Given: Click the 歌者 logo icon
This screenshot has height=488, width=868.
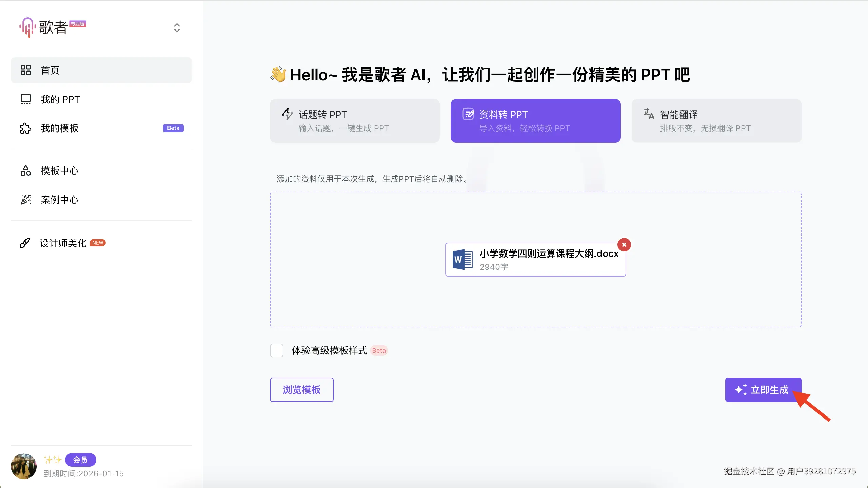Looking at the screenshot, I should tap(27, 27).
